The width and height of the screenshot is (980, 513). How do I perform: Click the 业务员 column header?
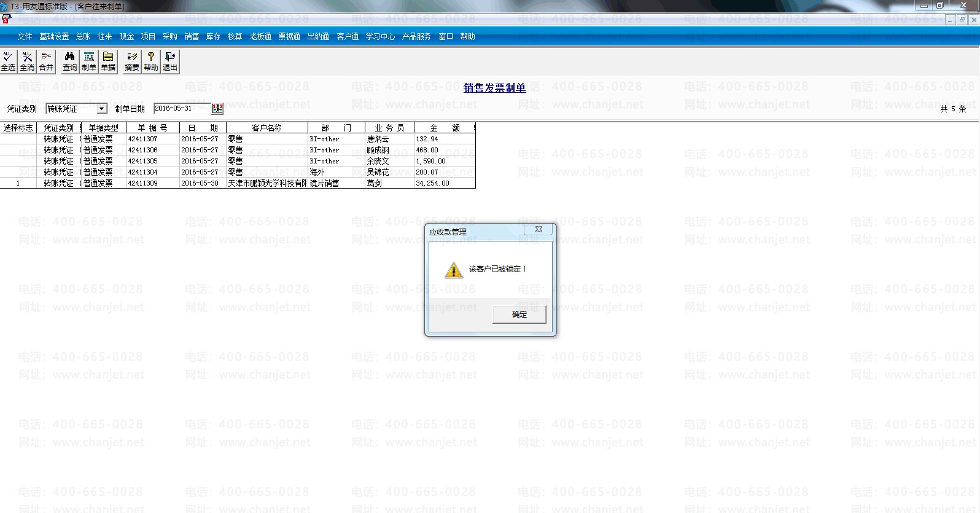pyautogui.click(x=389, y=128)
